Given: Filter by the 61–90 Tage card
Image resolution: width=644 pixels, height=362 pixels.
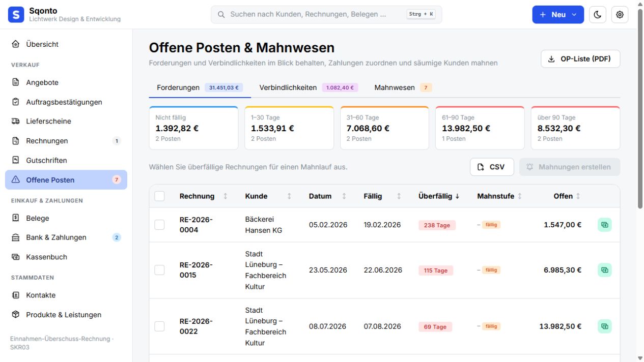Looking at the screenshot, I should (480, 128).
